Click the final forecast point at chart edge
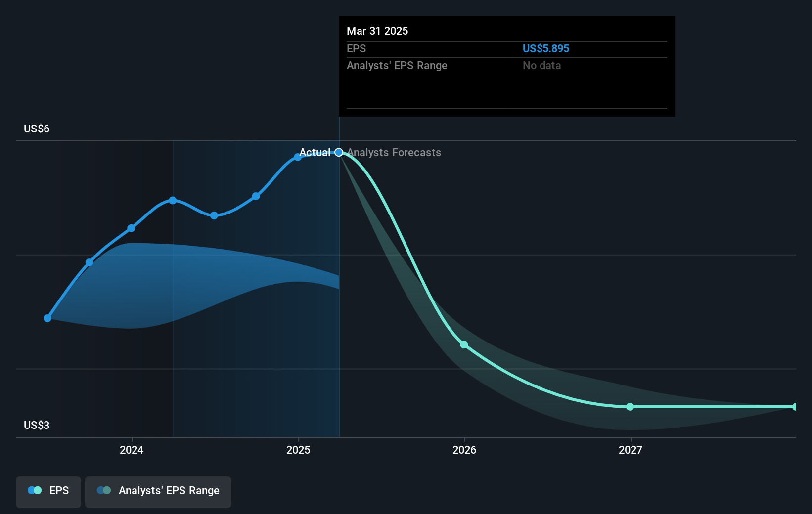This screenshot has height=514, width=812. [x=795, y=407]
